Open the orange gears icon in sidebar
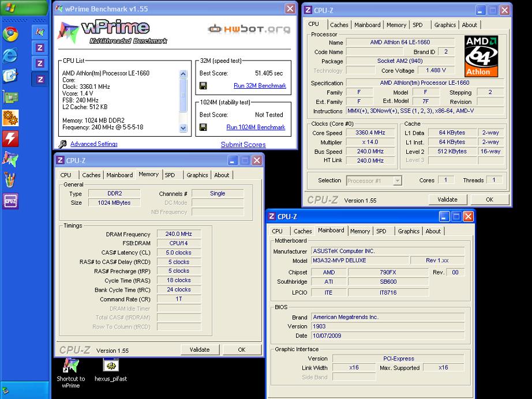532x399 pixels. point(10,118)
